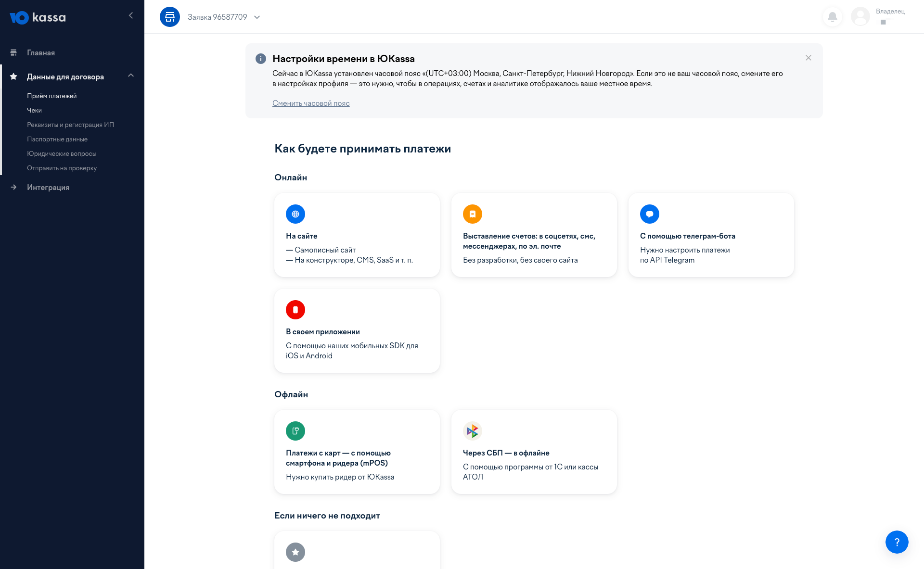
Task: Select the Выставление счетов card title
Action: click(529, 241)
